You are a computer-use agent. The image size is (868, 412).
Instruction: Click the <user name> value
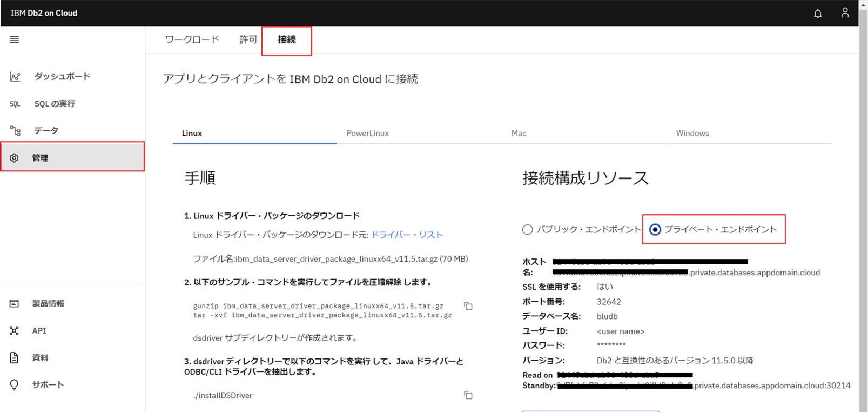[x=621, y=331]
